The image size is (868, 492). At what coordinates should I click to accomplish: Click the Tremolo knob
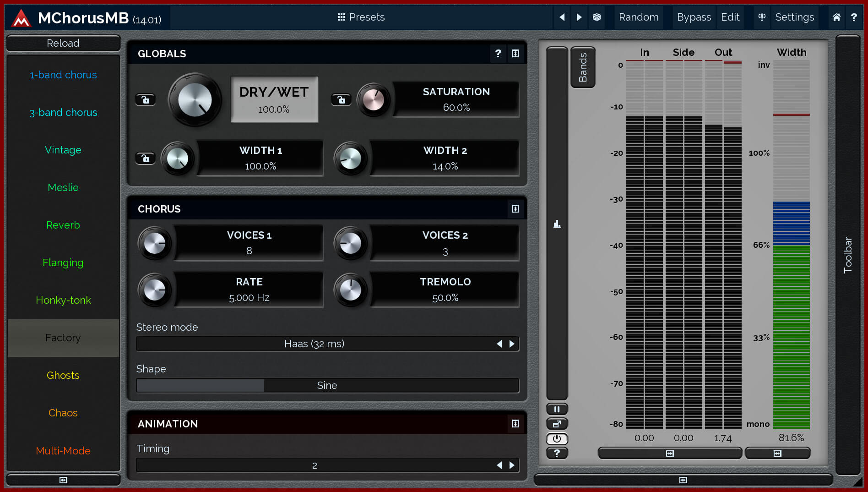click(351, 290)
